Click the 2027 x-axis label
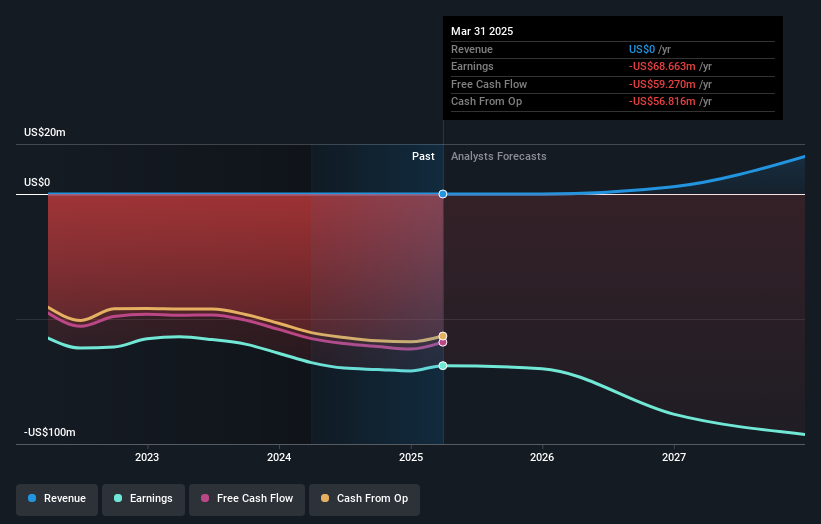The image size is (821, 524). [x=674, y=457]
